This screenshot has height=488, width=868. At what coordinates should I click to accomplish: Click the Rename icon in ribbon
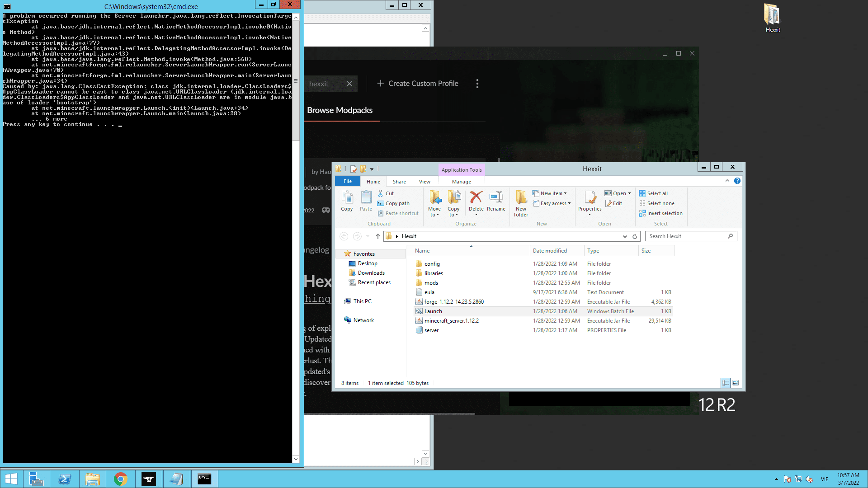(x=496, y=198)
